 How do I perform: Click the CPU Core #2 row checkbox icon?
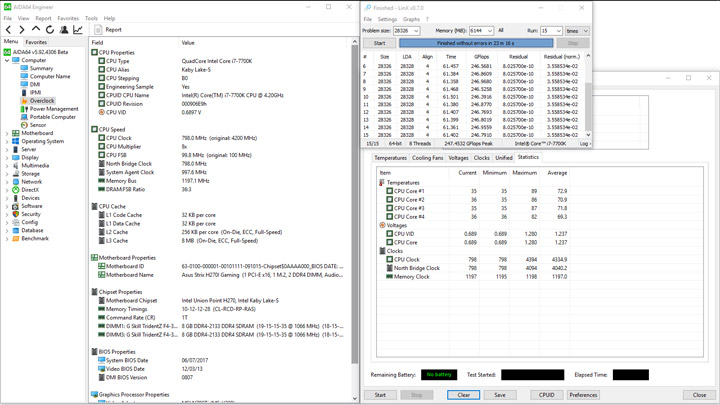(x=389, y=200)
